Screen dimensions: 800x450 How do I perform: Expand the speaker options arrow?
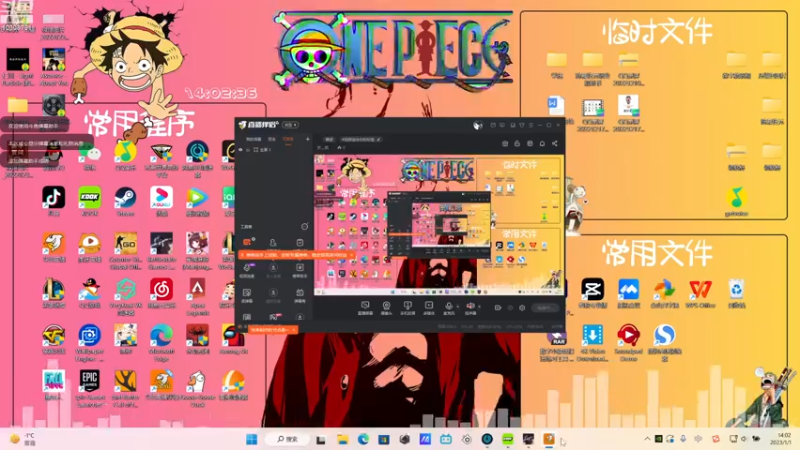479,306
